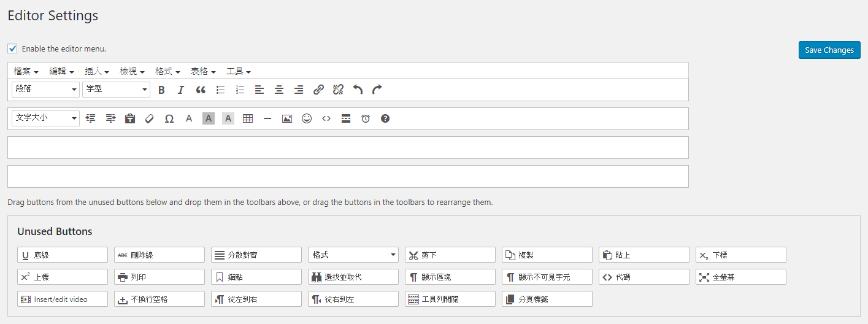Select the align right icon
The width and height of the screenshot is (868, 324).
click(x=299, y=90)
